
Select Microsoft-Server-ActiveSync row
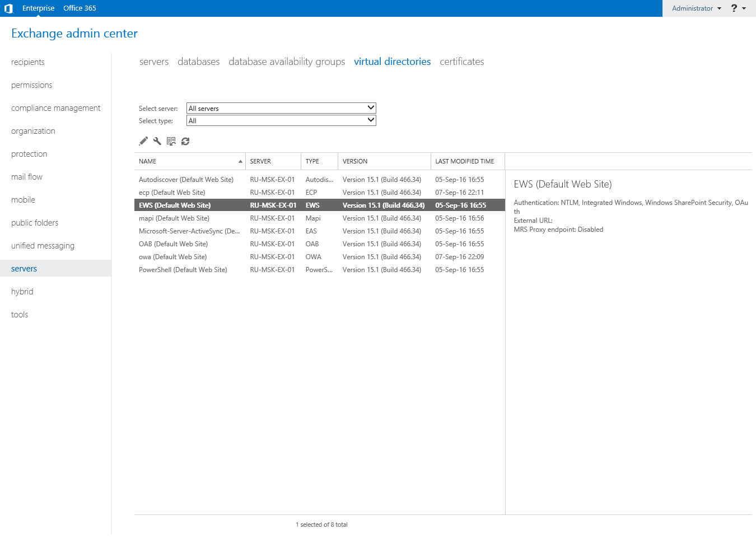(320, 231)
